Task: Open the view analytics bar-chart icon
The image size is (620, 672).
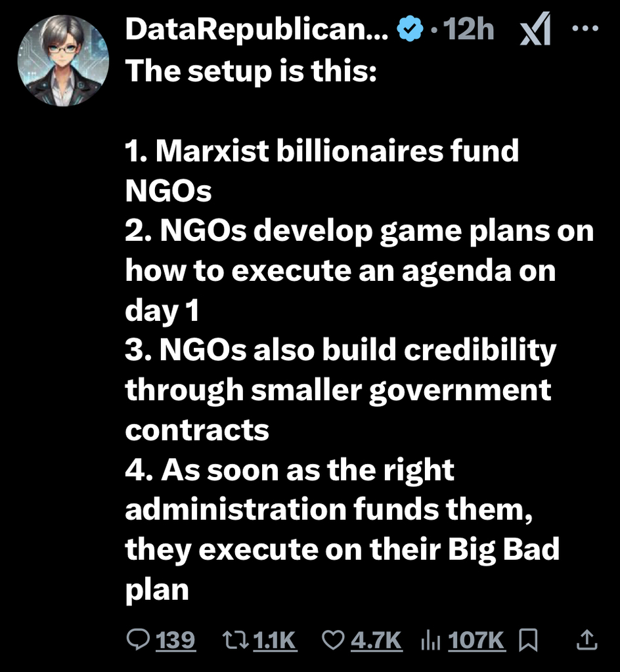Action: 430,640
